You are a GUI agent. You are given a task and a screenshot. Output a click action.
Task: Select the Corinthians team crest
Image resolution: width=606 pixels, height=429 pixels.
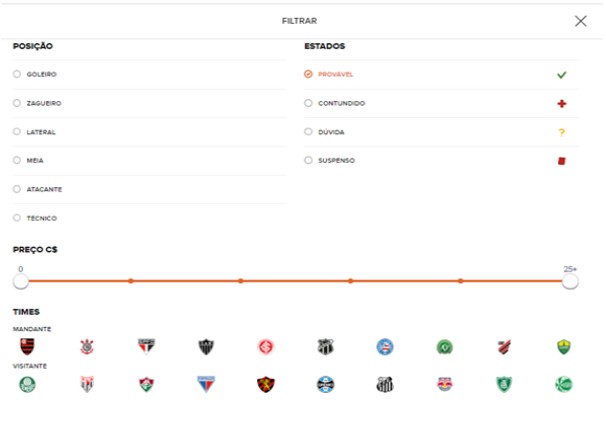pos(87,346)
